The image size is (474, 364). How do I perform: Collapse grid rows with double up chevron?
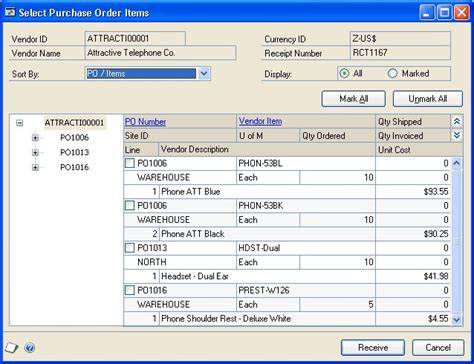457,122
